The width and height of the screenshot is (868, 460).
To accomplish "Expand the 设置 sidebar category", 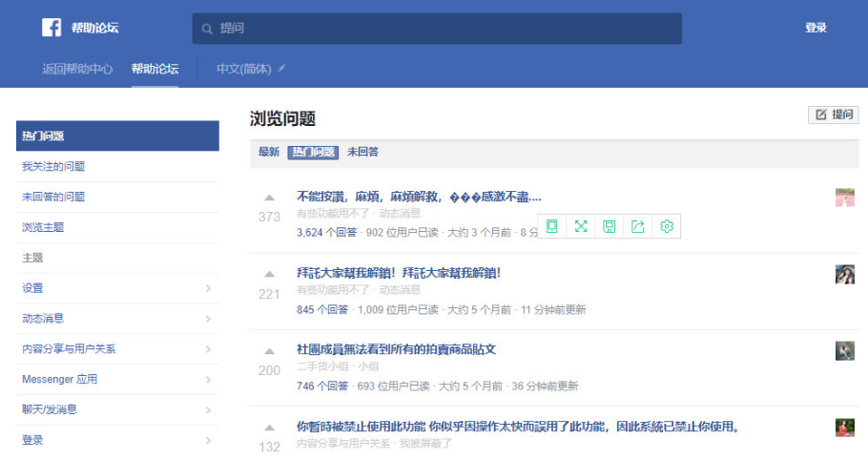I will (x=207, y=288).
